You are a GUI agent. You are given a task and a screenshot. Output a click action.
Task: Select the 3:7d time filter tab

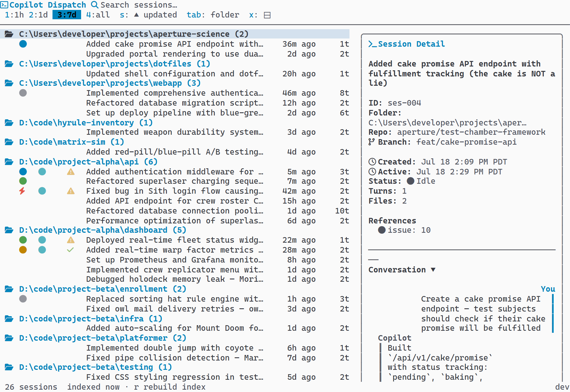tap(67, 15)
